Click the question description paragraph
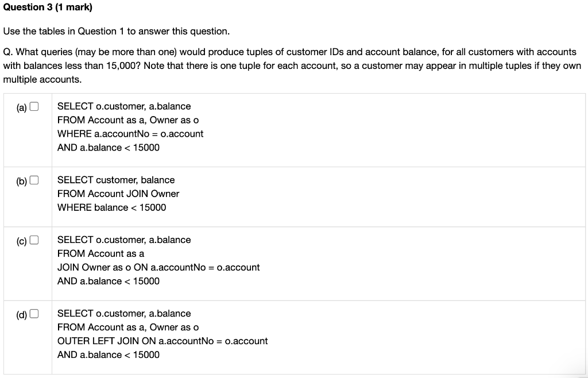588x378 pixels. (x=293, y=65)
